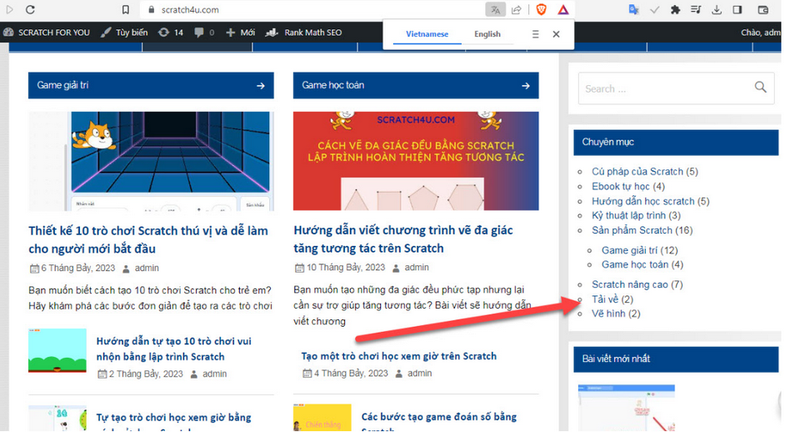This screenshot has width=800, height=437.
Task: Open article Tạo một trò chơi học xem giờ
Action: [x=398, y=356]
